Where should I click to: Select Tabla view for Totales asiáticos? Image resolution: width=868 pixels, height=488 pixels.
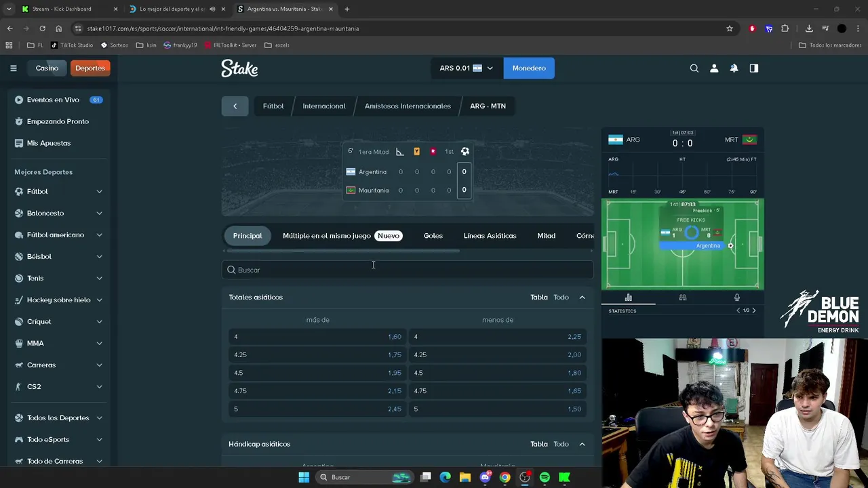[539, 297]
